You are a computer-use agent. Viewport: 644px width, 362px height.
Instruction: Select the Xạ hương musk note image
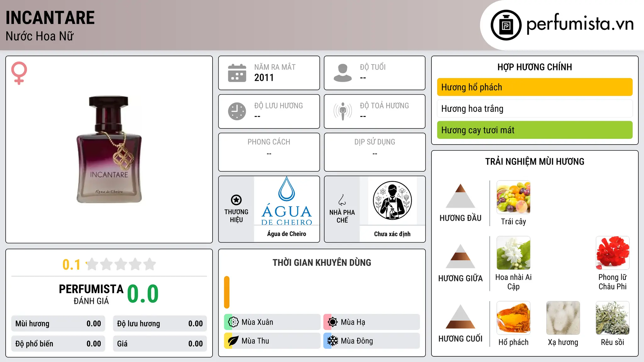pyautogui.click(x=563, y=318)
